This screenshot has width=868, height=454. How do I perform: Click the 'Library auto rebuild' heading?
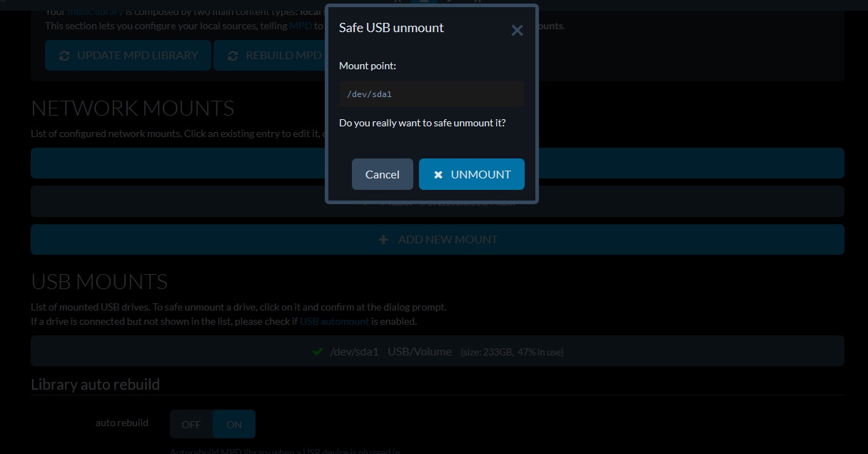(95, 384)
